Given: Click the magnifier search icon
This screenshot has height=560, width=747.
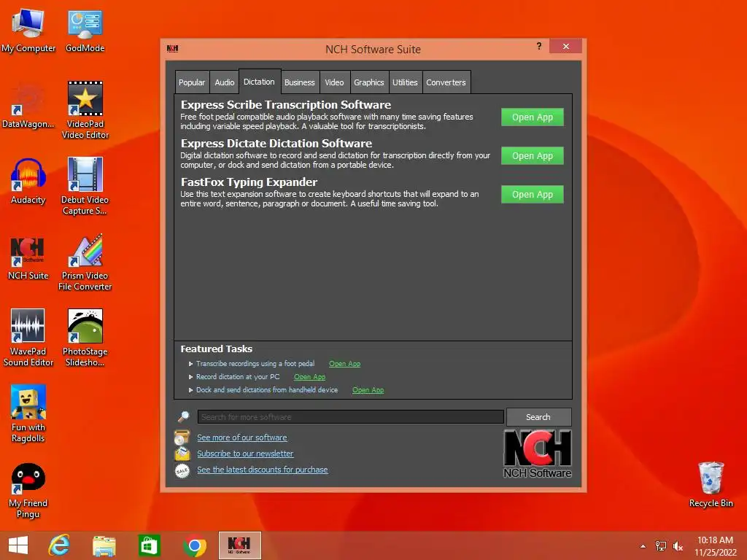Looking at the screenshot, I should (x=183, y=417).
